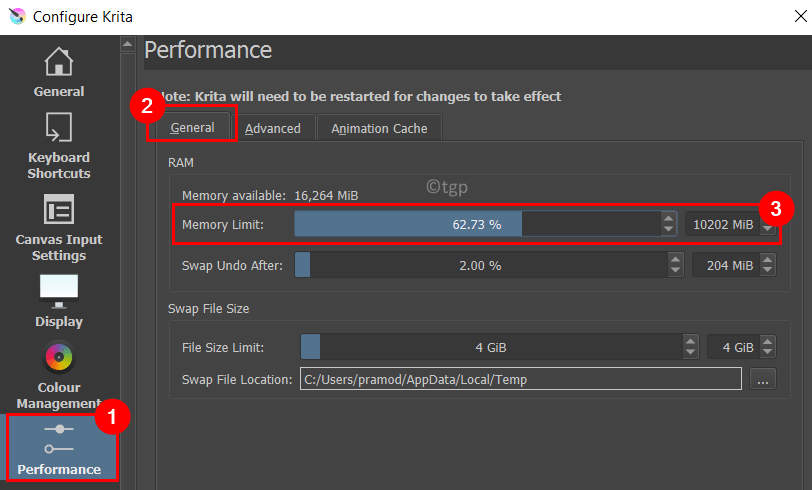The width and height of the screenshot is (812, 490).
Task: Open Canvas Input Settings icon
Action: pyautogui.click(x=59, y=209)
